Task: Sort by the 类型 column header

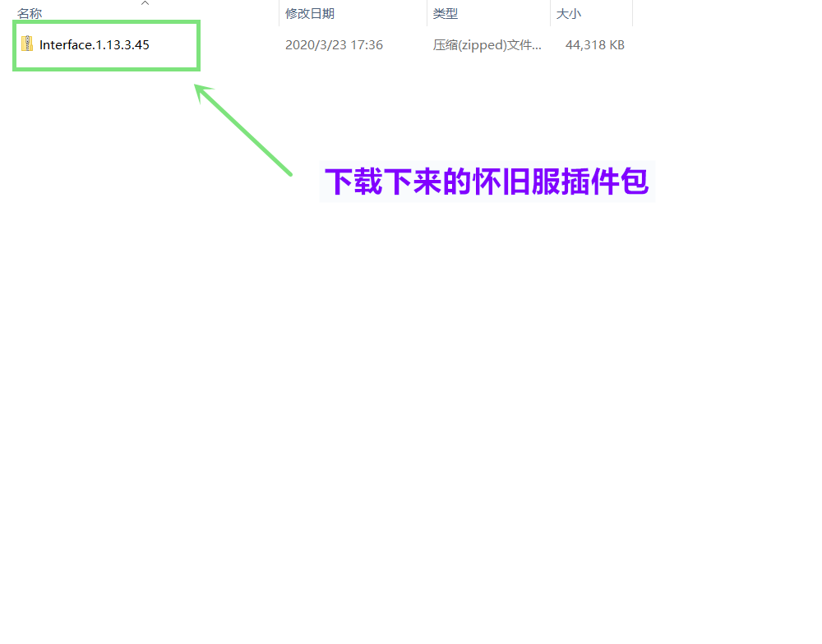Action: [446, 14]
